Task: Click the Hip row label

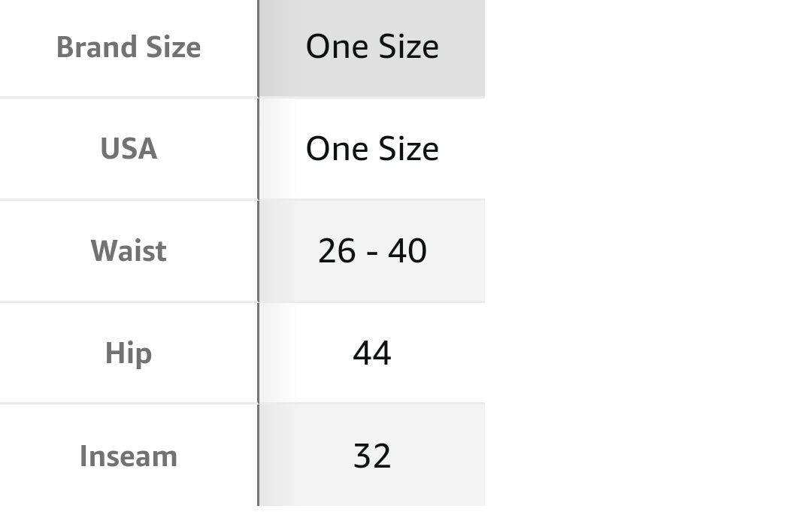Action: (129, 353)
